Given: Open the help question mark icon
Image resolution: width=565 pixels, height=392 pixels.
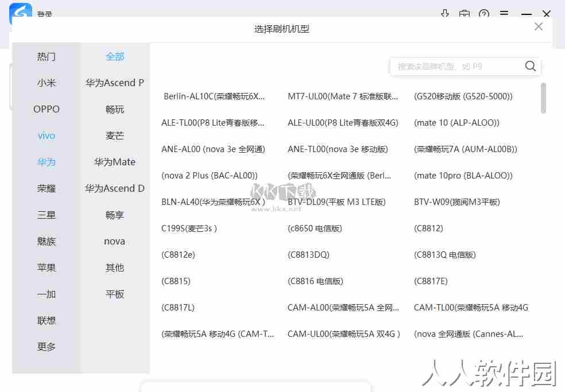Looking at the screenshot, I should 484,14.
